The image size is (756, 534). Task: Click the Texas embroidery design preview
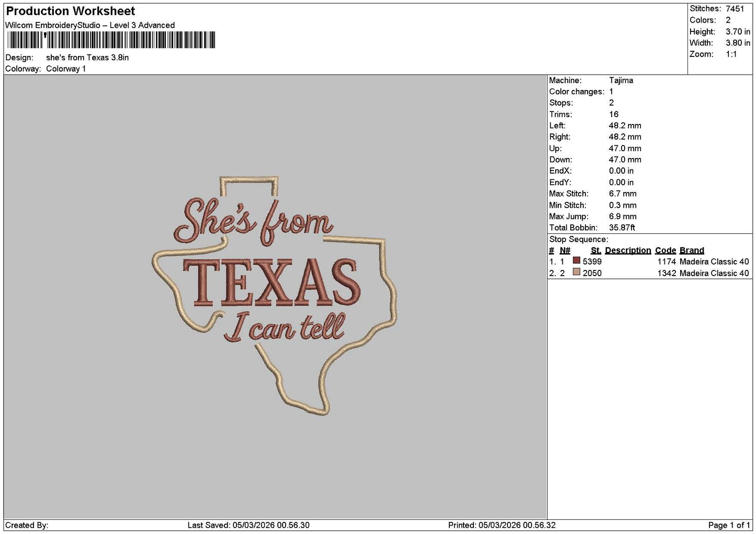(x=275, y=296)
